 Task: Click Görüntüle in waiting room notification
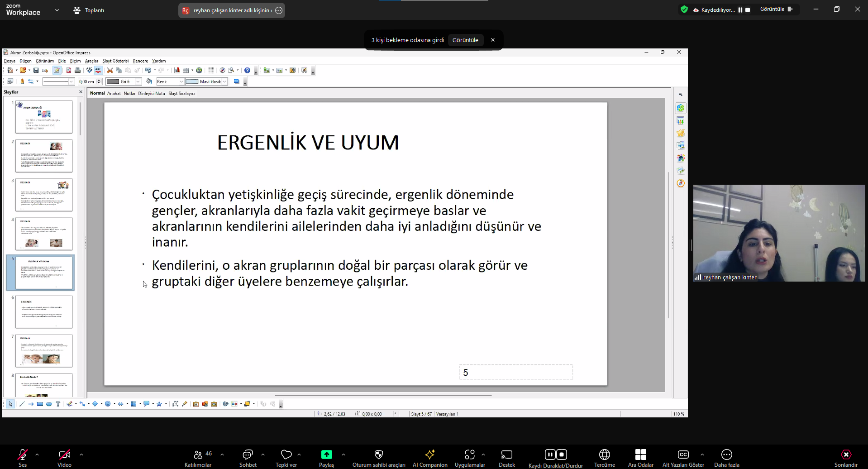465,40
